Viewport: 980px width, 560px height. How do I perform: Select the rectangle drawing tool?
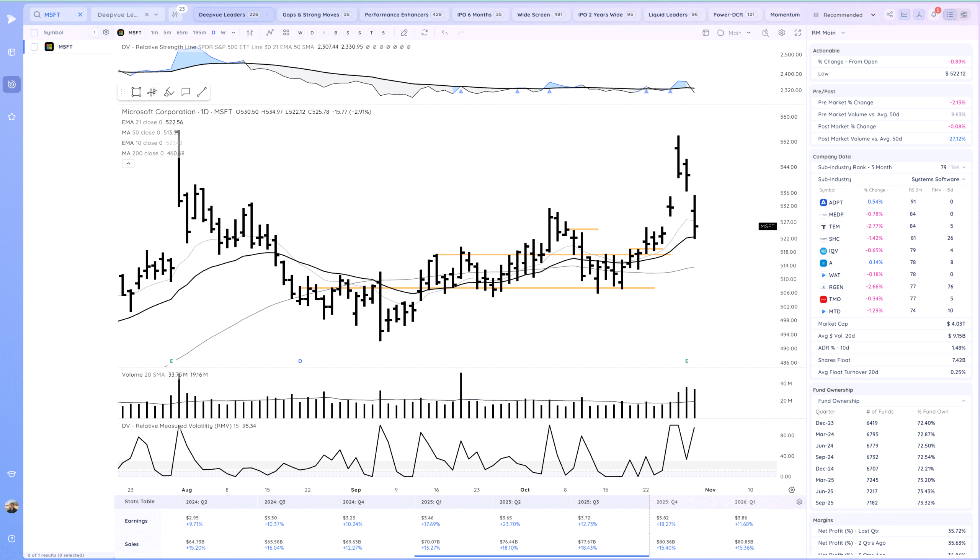[x=136, y=92]
